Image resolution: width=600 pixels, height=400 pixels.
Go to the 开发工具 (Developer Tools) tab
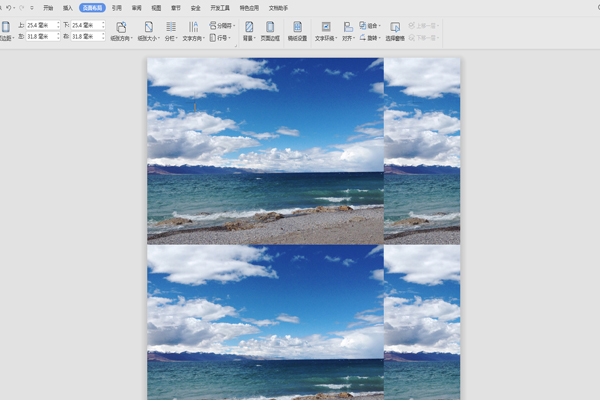(218, 7)
